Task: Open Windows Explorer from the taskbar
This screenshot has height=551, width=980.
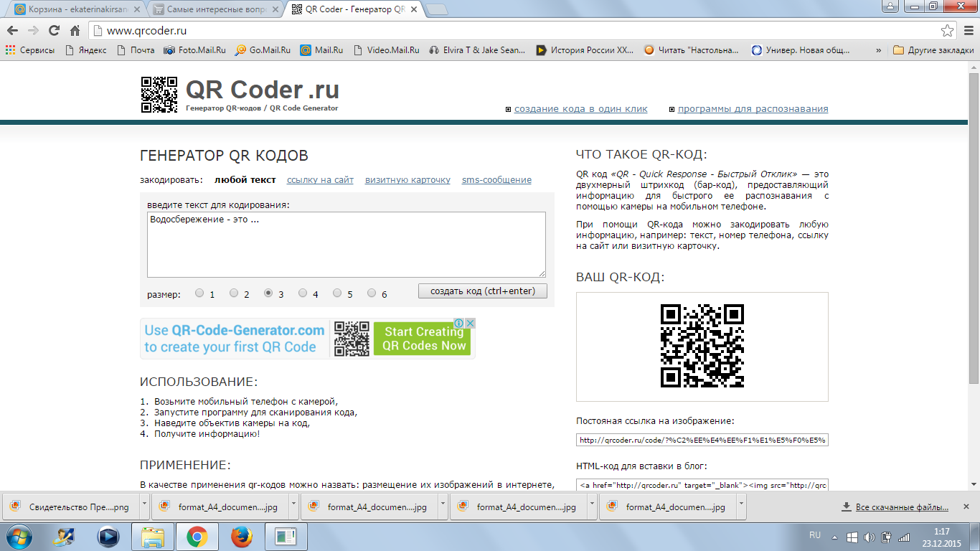Action: coord(153,536)
